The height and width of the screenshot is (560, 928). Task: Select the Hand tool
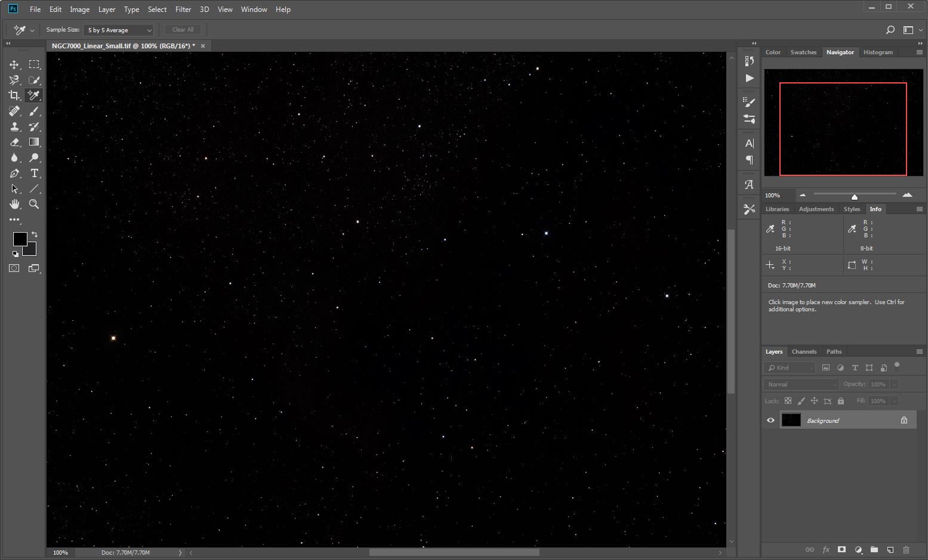point(14,204)
